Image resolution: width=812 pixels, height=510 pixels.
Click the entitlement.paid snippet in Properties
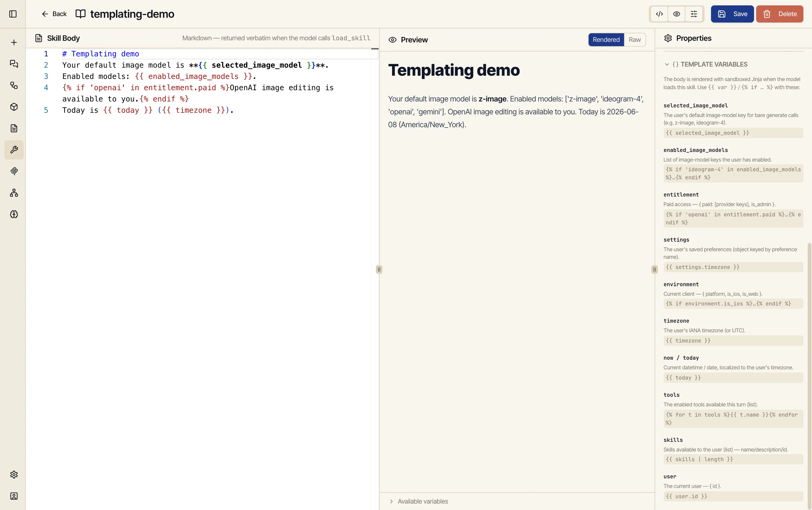733,218
